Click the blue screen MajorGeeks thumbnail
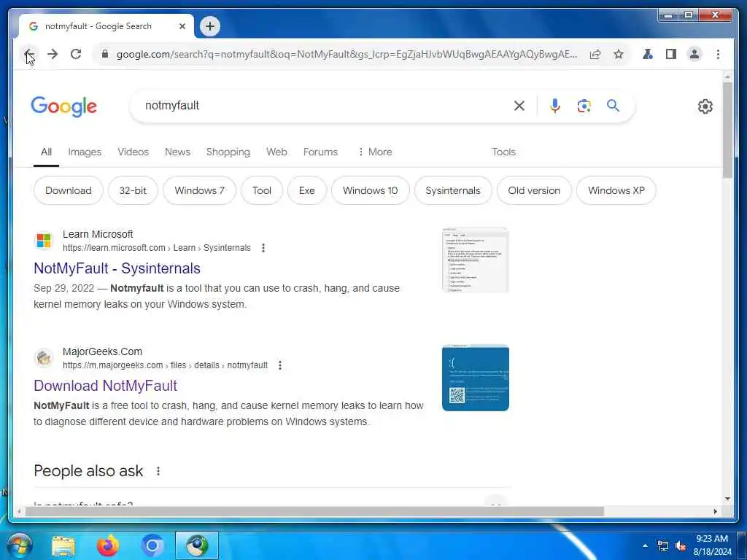Screen dimensions: 747x560 point(476,378)
